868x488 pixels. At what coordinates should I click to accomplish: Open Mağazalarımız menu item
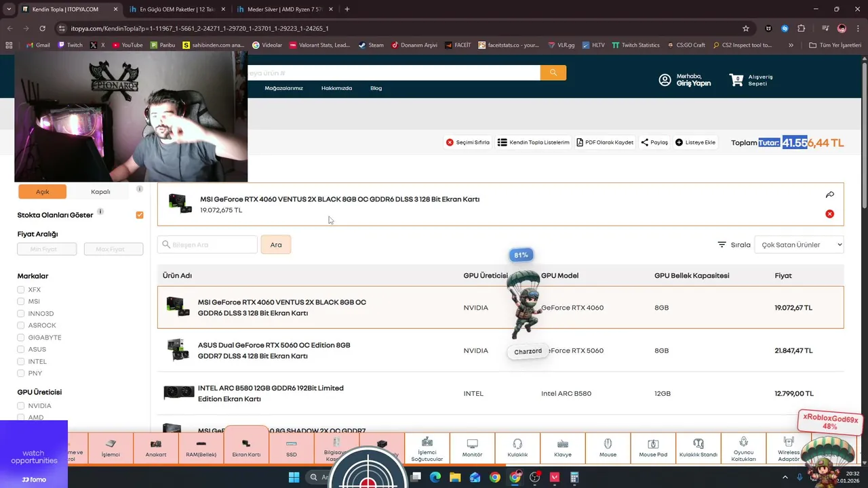(x=283, y=88)
